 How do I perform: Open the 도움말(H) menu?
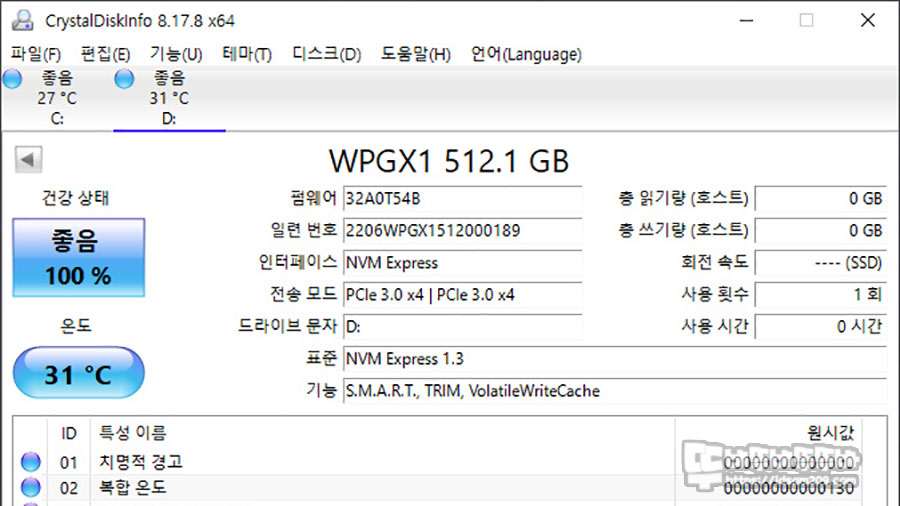pos(416,55)
